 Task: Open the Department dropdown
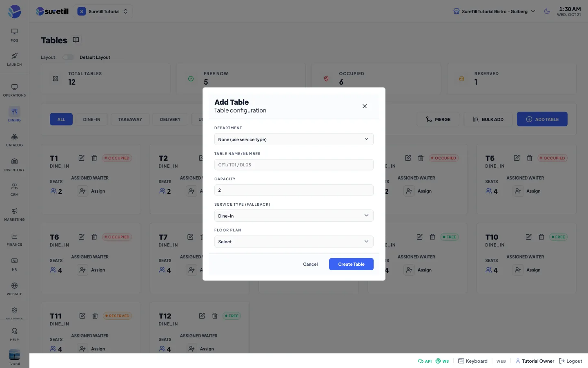pos(294,139)
